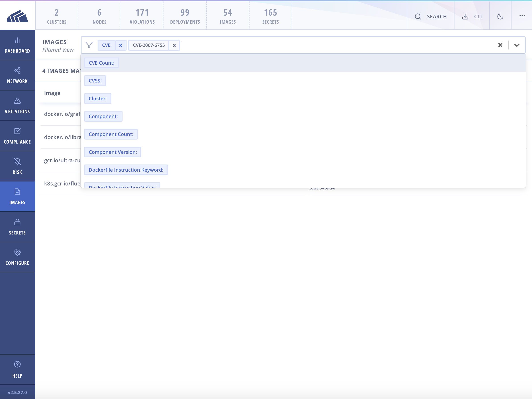Open the Violations sidebar section
The height and width of the screenshot is (399, 532).
coord(17,106)
